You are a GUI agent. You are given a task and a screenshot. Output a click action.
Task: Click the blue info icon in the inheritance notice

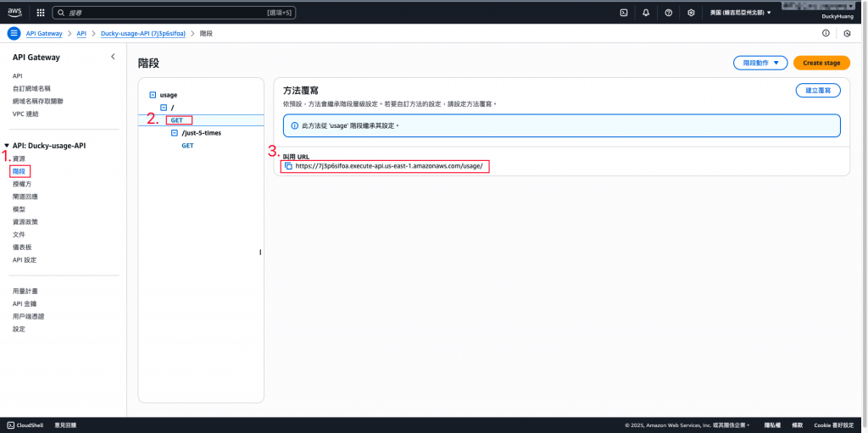[x=294, y=125]
